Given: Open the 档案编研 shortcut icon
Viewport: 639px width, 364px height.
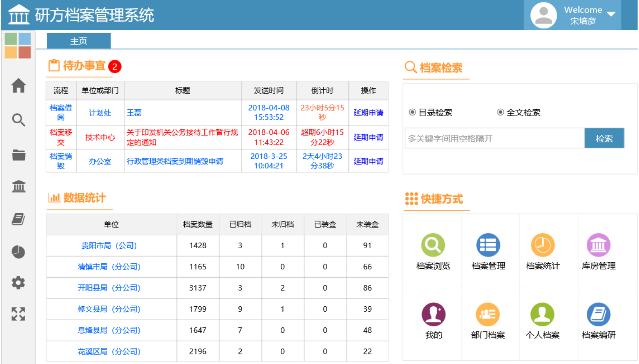Looking at the screenshot, I should click(598, 314).
